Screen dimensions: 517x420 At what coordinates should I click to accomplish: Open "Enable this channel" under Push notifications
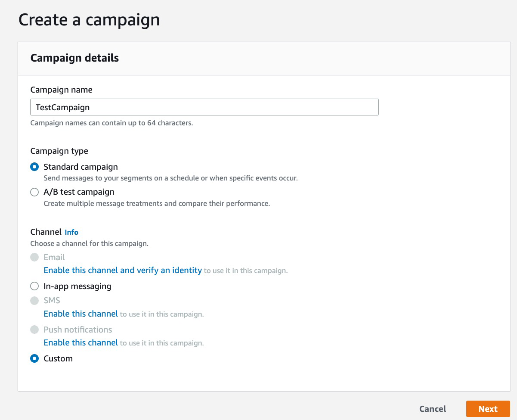pyautogui.click(x=80, y=342)
